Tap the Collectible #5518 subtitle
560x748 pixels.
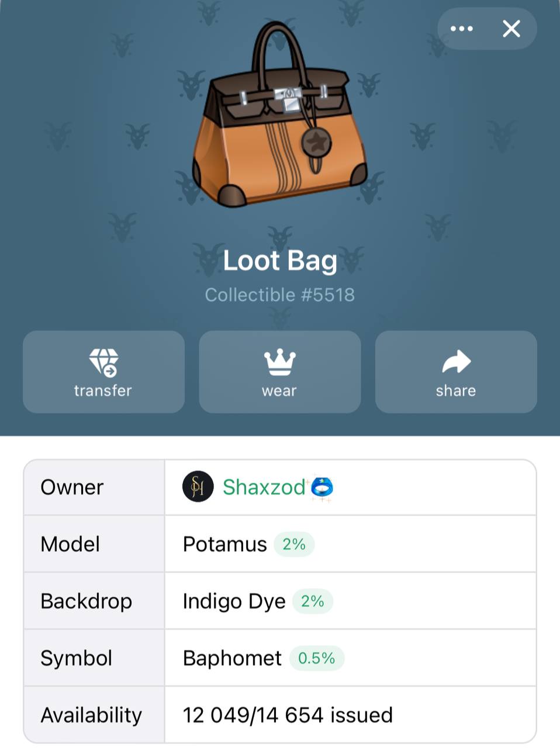(x=280, y=295)
